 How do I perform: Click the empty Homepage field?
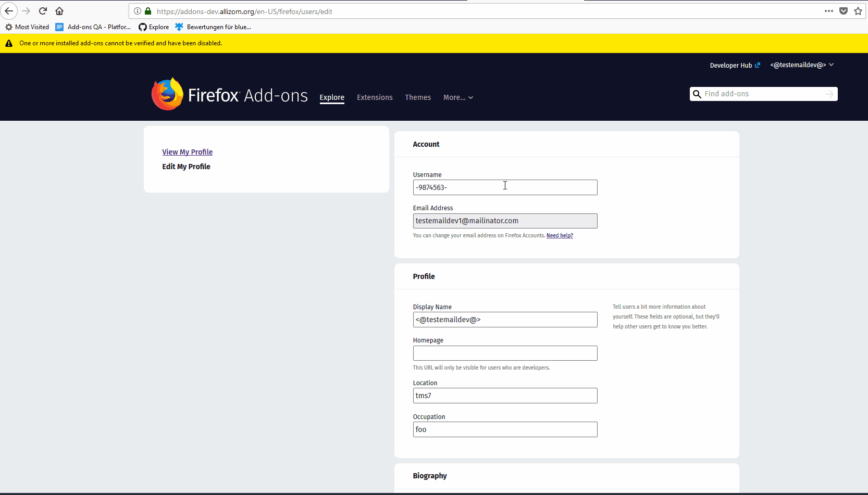(505, 353)
